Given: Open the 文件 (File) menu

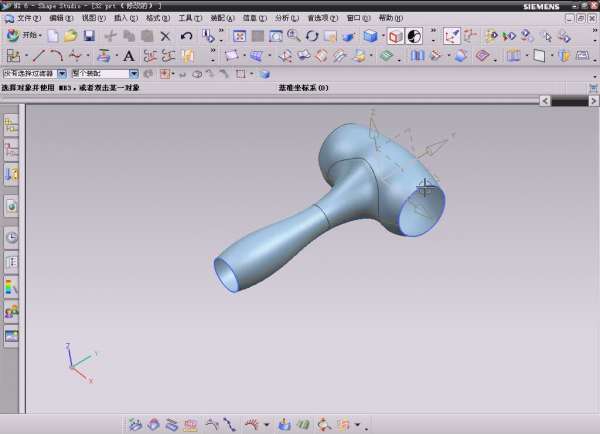Looking at the screenshot, I should (29, 18).
